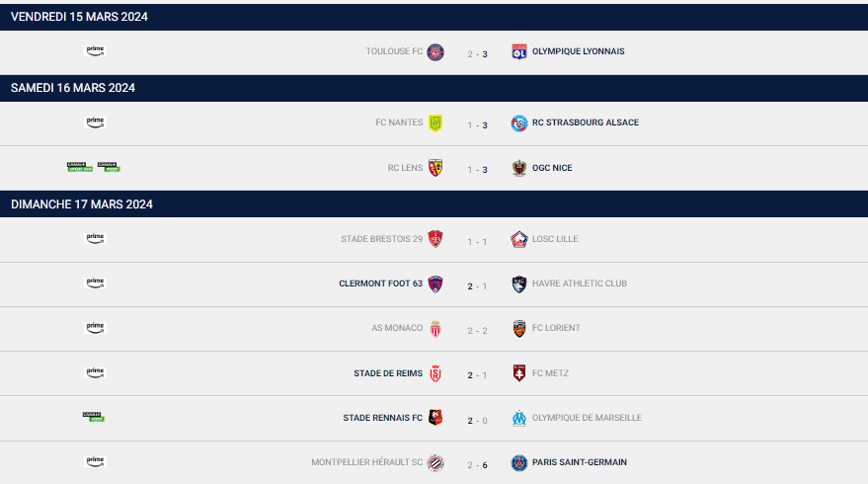This screenshot has height=484, width=868.
Task: Click the Olympique de Marseille logo
Action: 518,418
